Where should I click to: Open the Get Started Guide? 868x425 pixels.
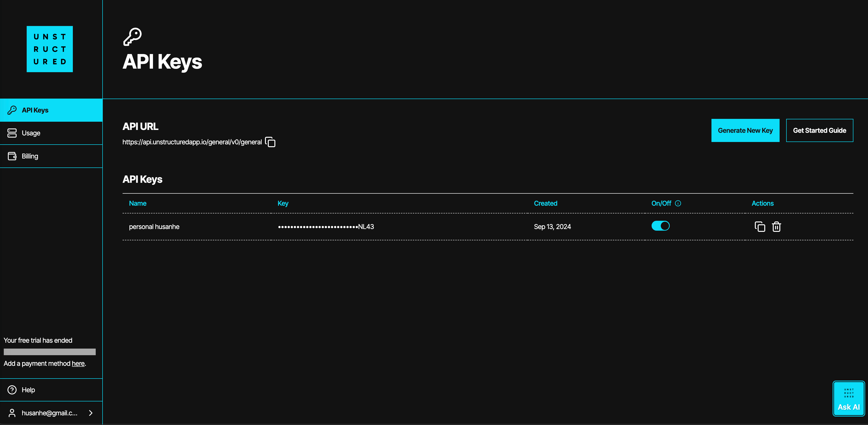(x=819, y=130)
